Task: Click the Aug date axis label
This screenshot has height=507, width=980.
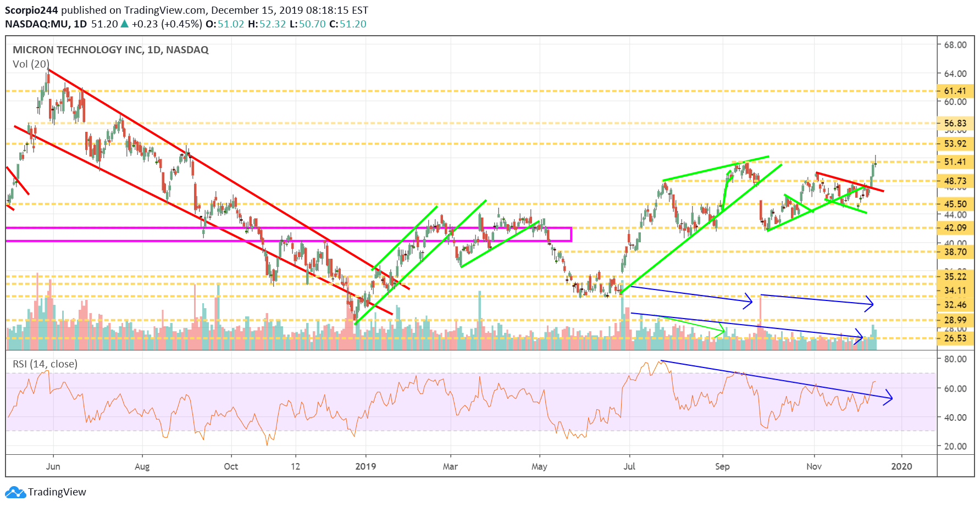Action: tap(142, 466)
